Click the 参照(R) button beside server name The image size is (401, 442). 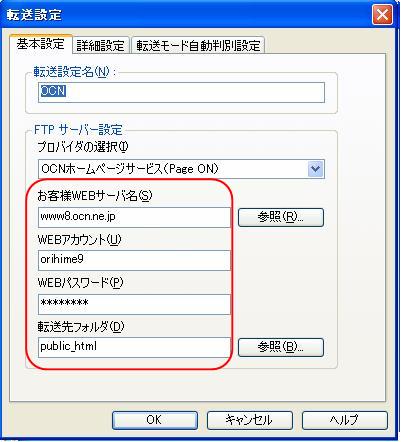coord(281,217)
